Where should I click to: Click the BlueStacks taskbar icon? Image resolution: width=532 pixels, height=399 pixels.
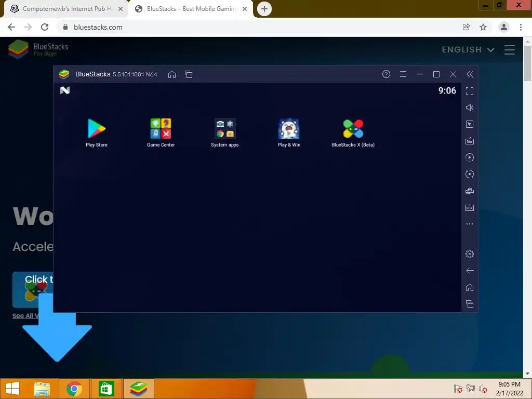138,389
